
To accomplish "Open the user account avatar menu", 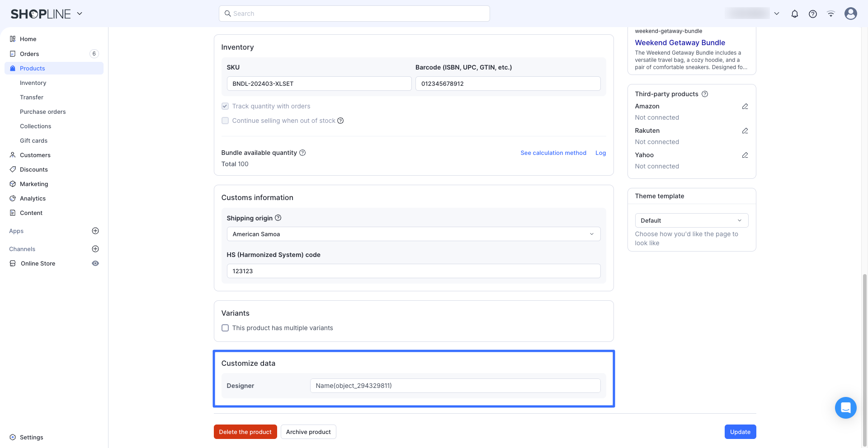I will point(850,14).
